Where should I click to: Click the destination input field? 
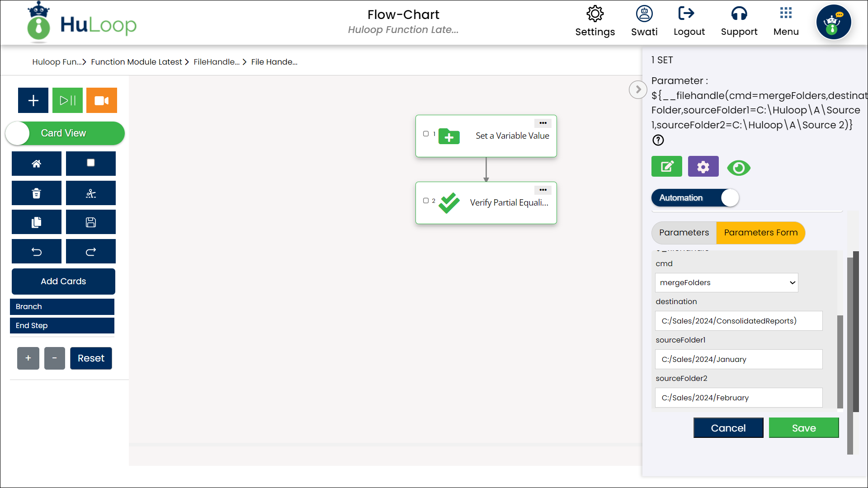pyautogui.click(x=739, y=321)
